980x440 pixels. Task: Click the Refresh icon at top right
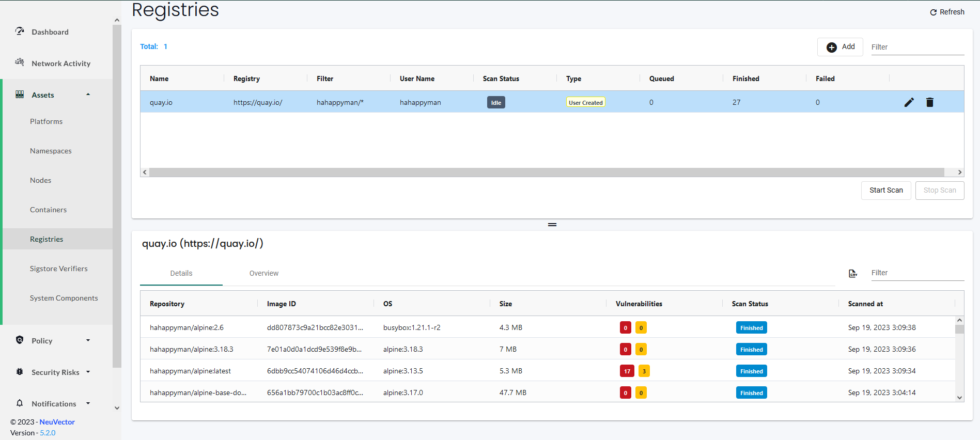(934, 12)
